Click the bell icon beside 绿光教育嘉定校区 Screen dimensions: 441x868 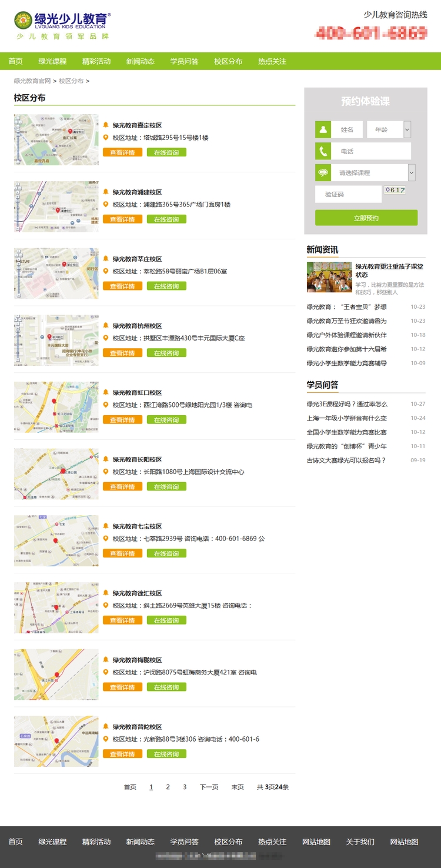click(106, 125)
